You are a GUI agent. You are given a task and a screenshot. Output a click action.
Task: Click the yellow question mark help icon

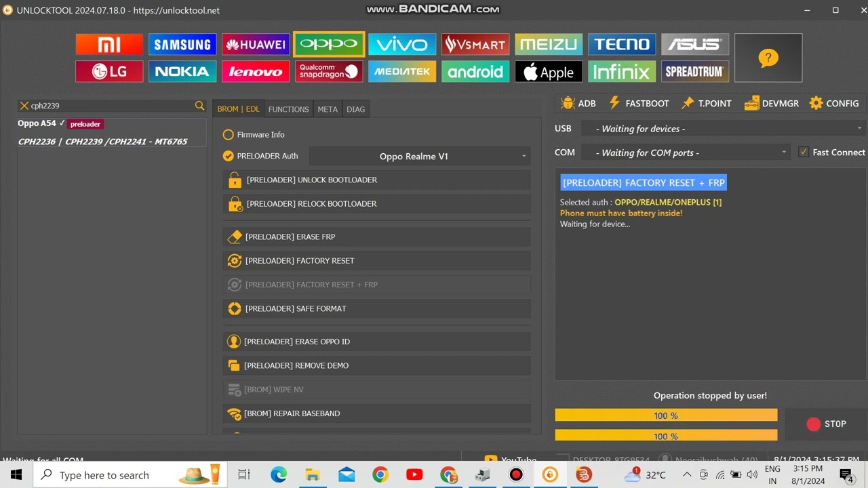pos(768,58)
